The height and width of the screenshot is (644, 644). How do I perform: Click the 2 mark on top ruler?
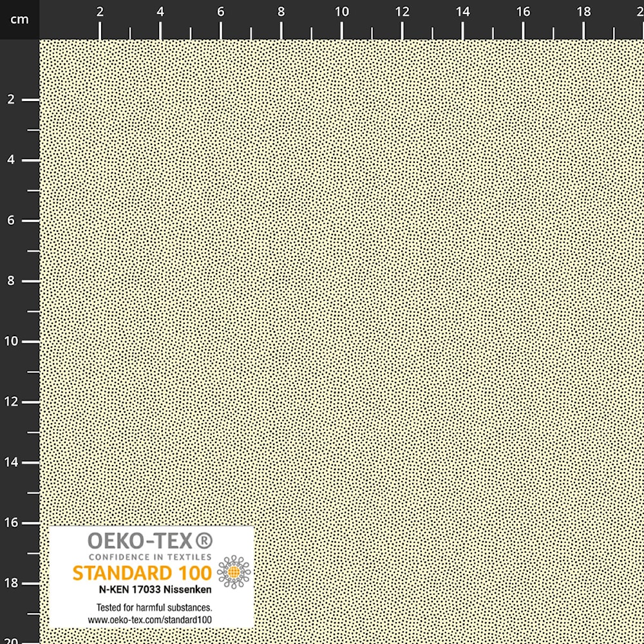click(100, 12)
